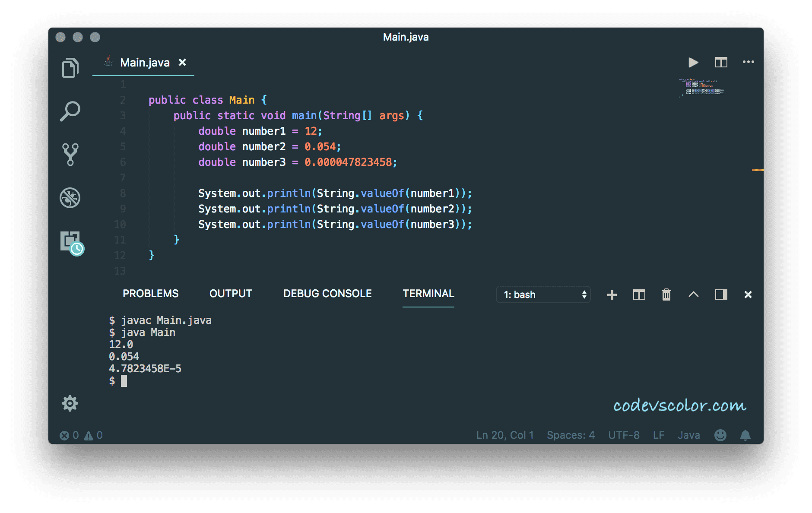Open the Search panel in activity bar

(70, 111)
